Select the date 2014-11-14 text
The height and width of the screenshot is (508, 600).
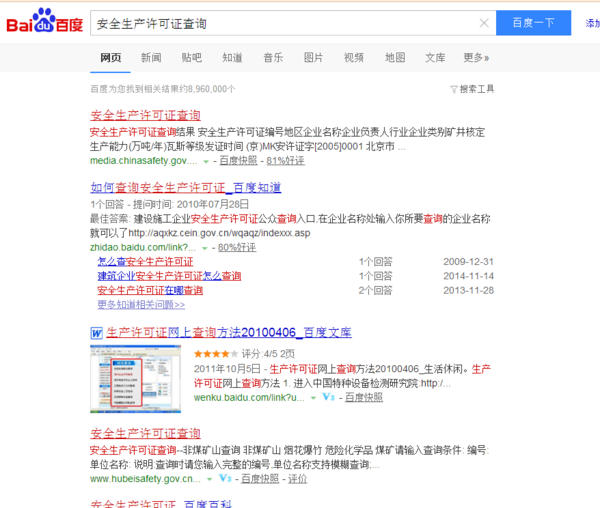[468, 276]
